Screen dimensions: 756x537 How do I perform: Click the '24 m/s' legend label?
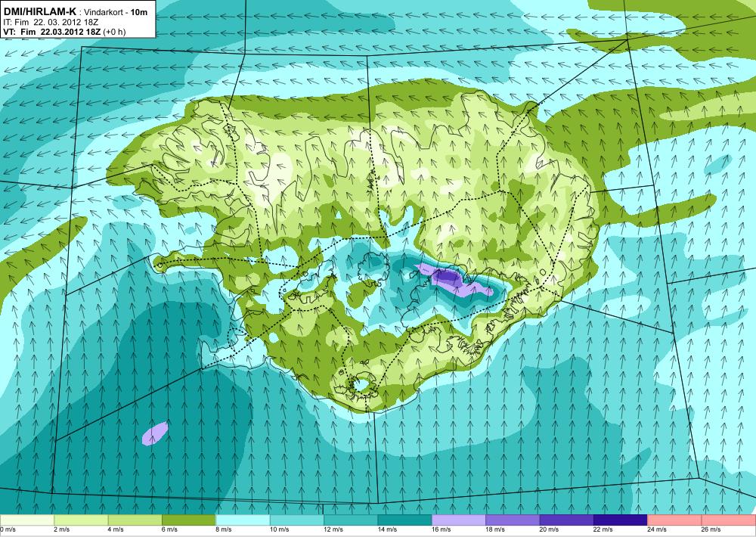click(x=657, y=529)
